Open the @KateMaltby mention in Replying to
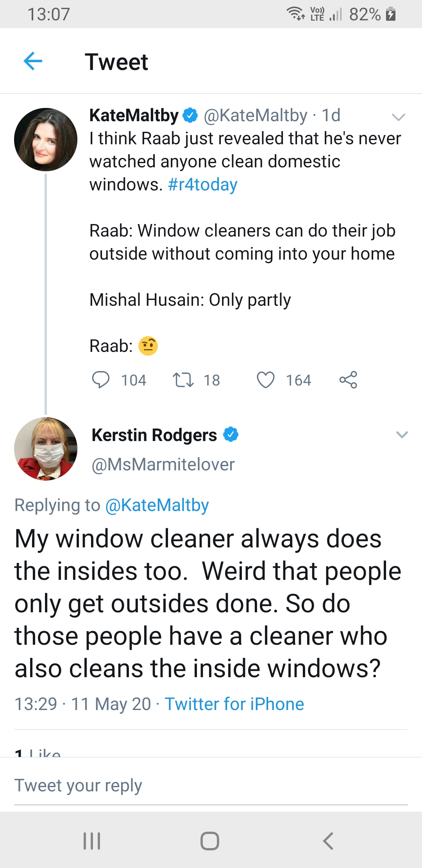 pyautogui.click(x=157, y=505)
